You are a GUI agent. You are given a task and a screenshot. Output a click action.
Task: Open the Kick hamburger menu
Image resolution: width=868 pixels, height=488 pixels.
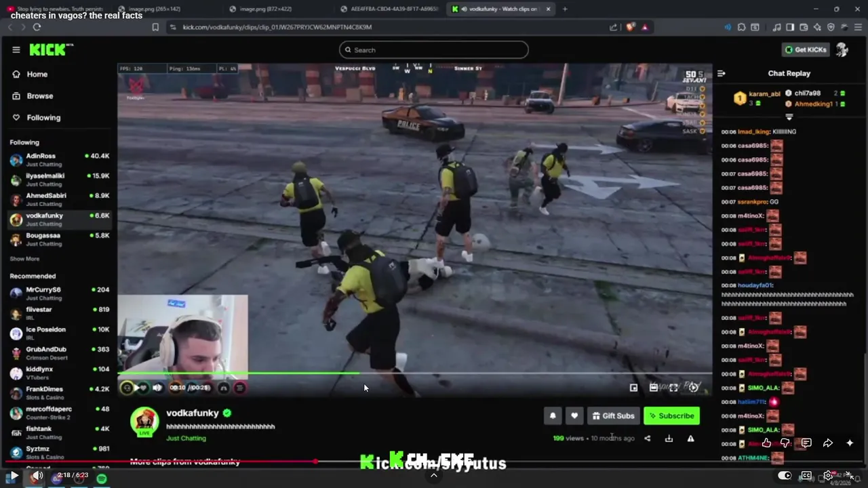pyautogui.click(x=16, y=49)
